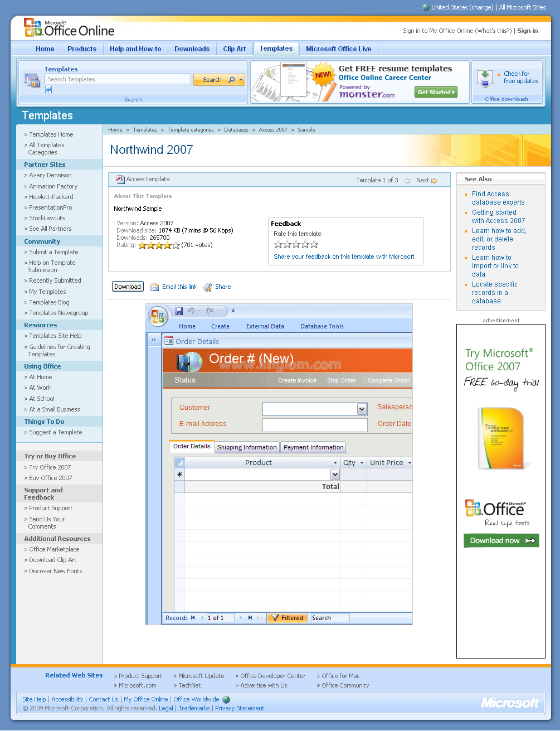This screenshot has height=731, width=560.
Task: Give the template a one-star rating
Action: (279, 244)
